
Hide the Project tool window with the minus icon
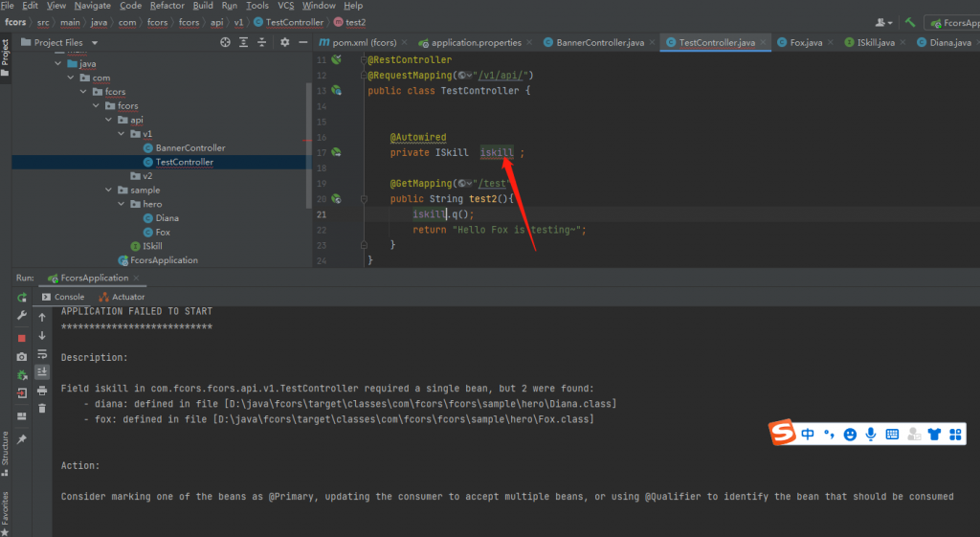click(x=303, y=42)
